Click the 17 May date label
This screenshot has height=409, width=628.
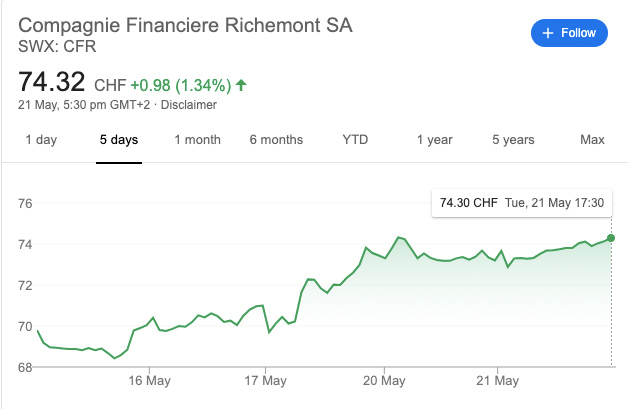tap(265, 381)
